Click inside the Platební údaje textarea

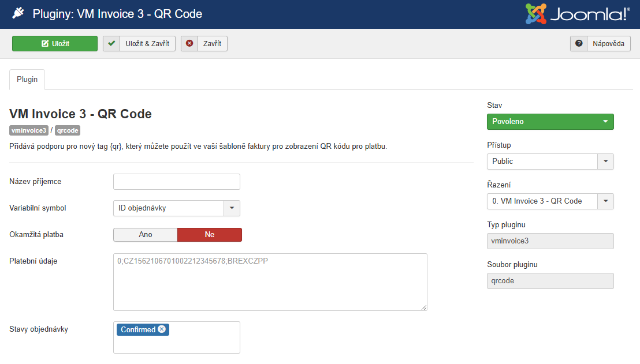(x=270, y=282)
